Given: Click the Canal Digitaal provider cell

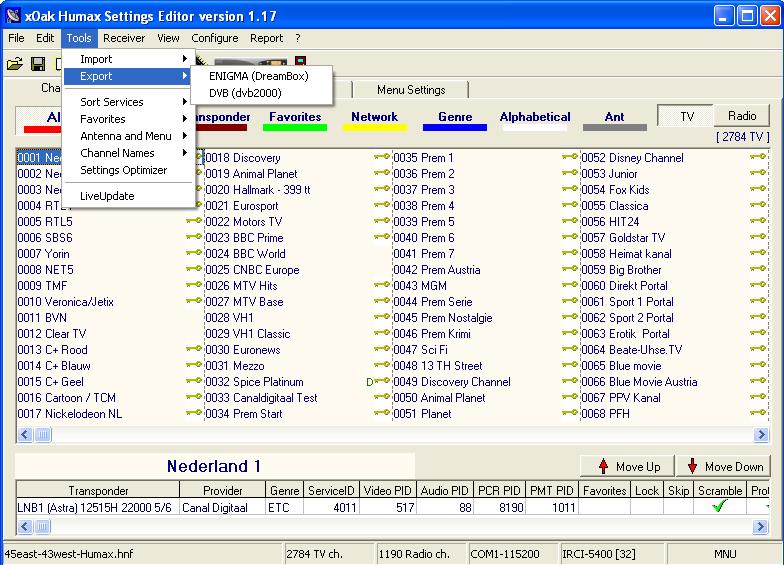Looking at the screenshot, I should pyautogui.click(x=222, y=507).
